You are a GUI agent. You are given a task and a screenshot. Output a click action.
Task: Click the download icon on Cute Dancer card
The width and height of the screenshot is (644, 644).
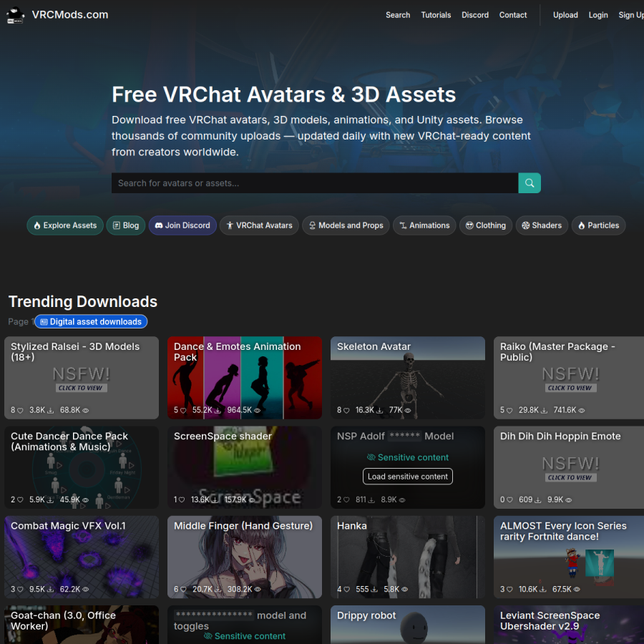[x=51, y=500]
